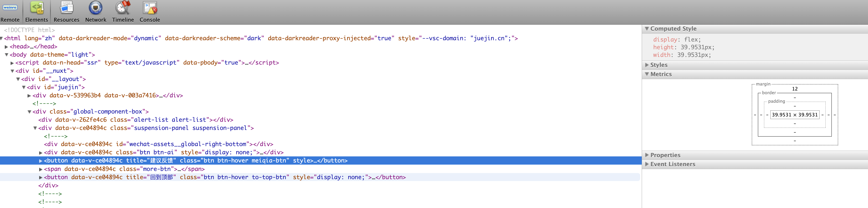868x208 pixels.
Task: Click the lang="zh" attribute on html
Action: tap(40, 38)
